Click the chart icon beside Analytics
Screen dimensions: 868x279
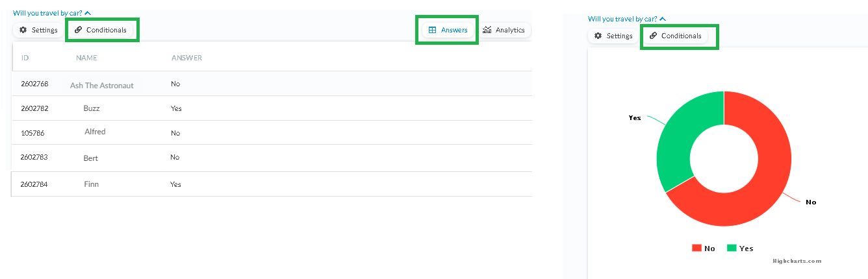(487, 30)
